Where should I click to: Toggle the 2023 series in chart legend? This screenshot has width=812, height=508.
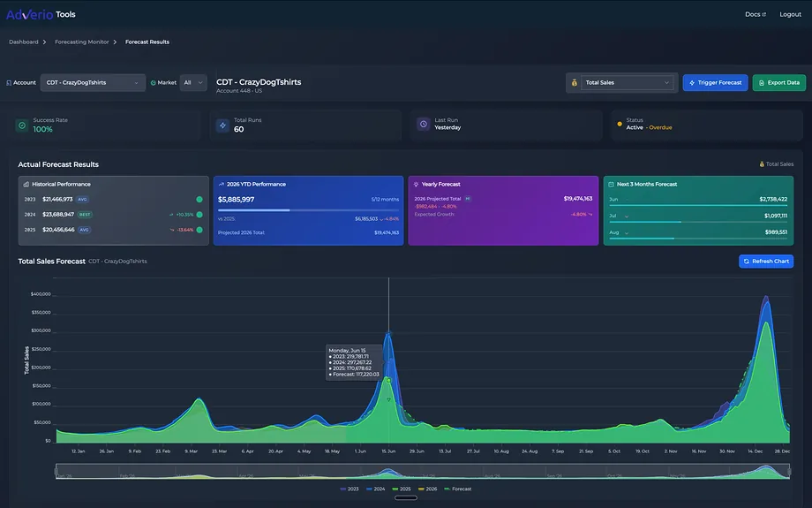click(350, 489)
